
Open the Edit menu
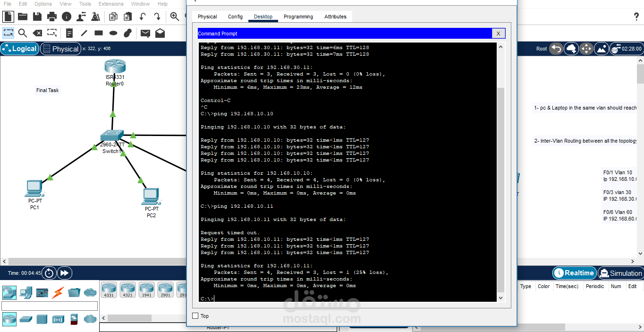23,4
